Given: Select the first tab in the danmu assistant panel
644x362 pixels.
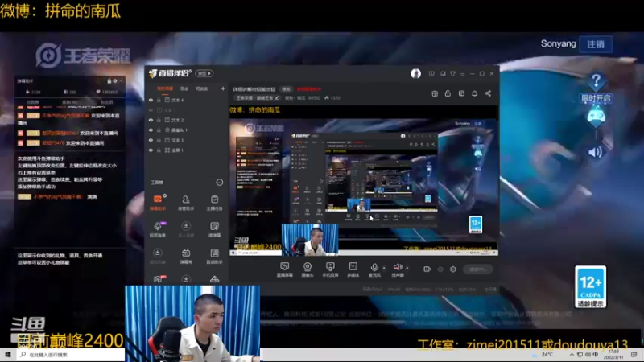Looking at the screenshot, I should click(33, 102).
